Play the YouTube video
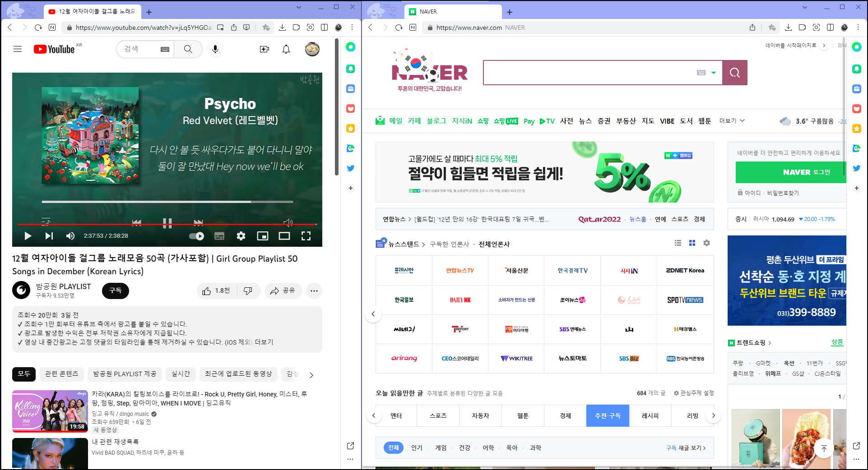Screen dimensions: 868x470 (x=28, y=236)
